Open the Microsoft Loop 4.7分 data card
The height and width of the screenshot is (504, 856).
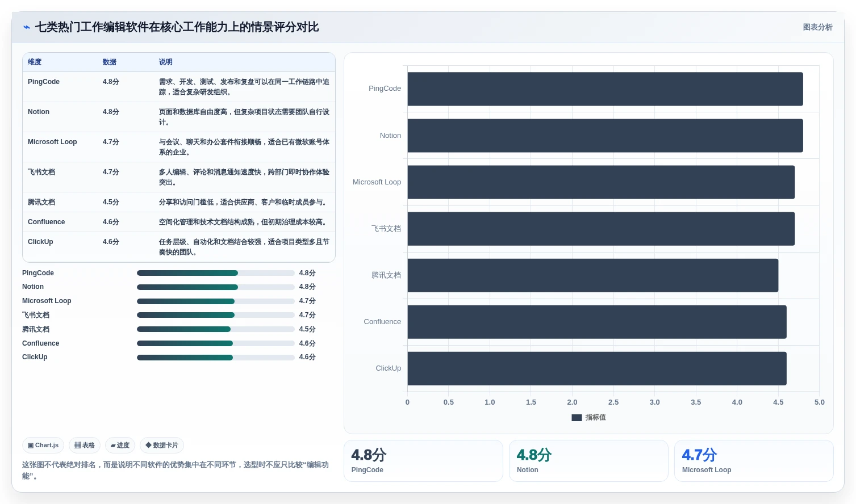pos(754,461)
